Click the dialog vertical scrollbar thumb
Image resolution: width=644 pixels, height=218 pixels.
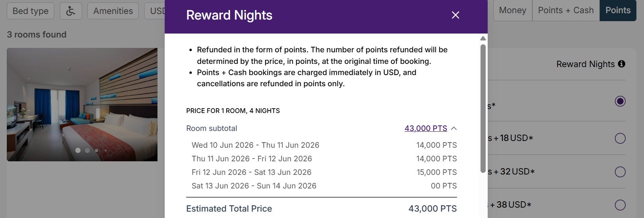pos(483,108)
